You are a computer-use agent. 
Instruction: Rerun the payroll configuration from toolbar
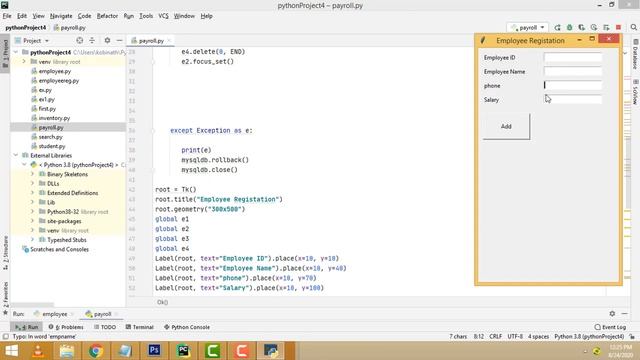[x=557, y=27]
